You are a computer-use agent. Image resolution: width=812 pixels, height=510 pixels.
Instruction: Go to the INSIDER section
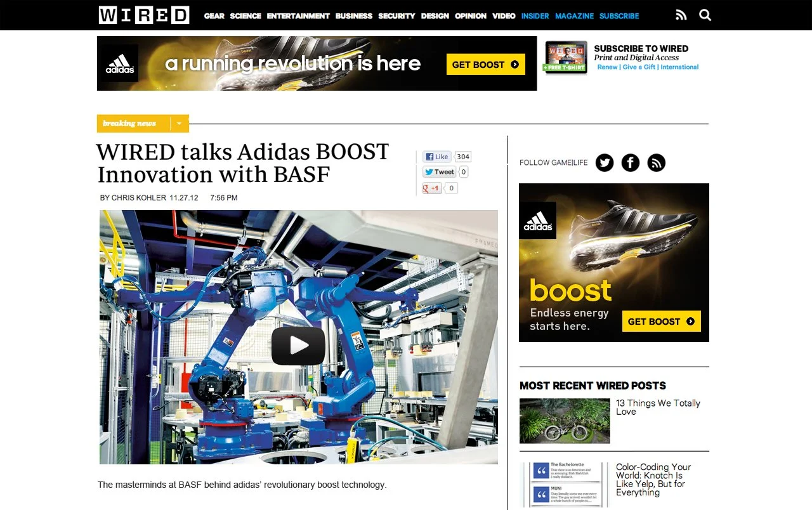point(535,16)
